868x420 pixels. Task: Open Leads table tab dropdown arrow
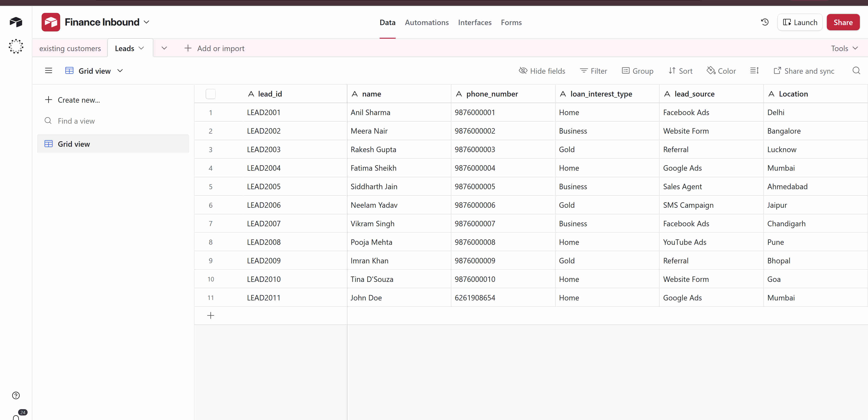pos(141,48)
